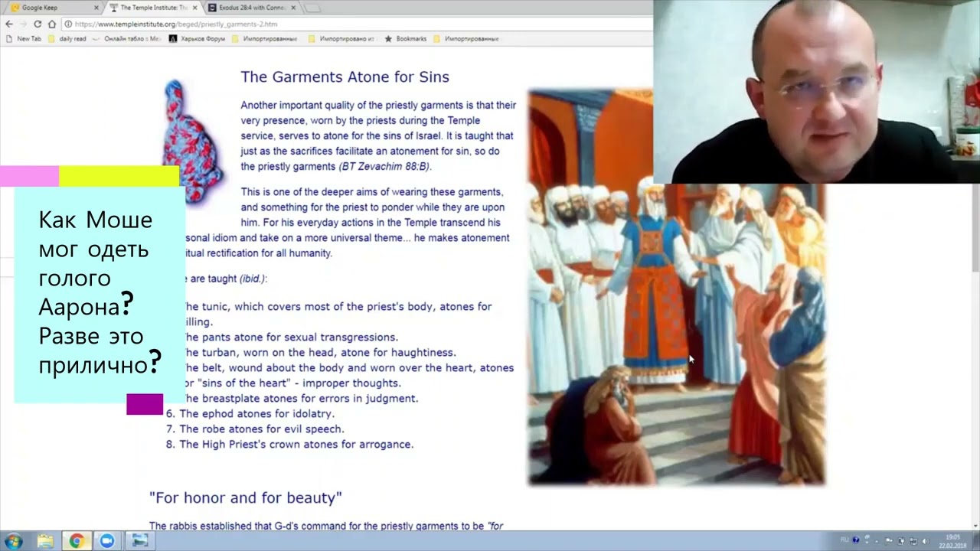Image resolution: width=980 pixels, height=551 pixels.
Task: Open the last Импортированные bookmarks folder
Action: tap(466, 38)
